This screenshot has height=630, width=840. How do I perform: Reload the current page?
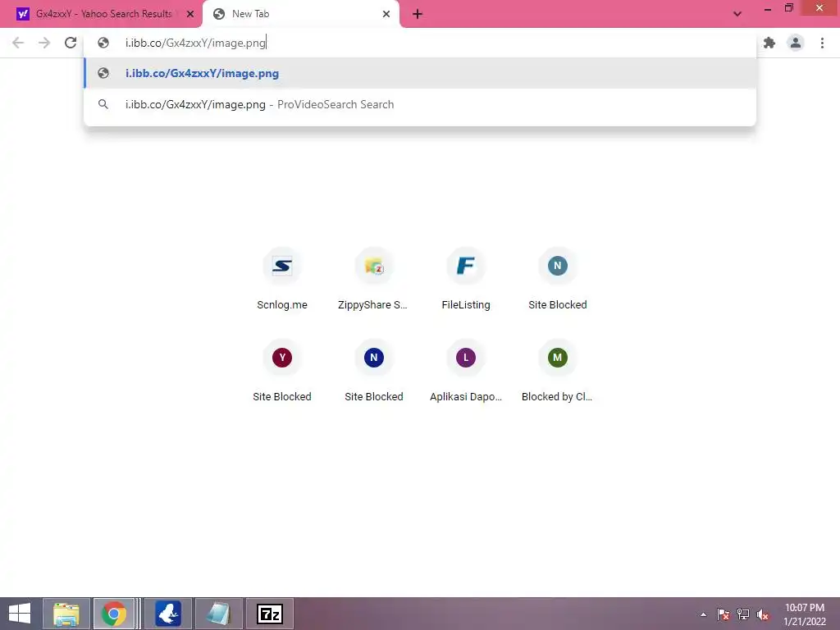pos(71,43)
